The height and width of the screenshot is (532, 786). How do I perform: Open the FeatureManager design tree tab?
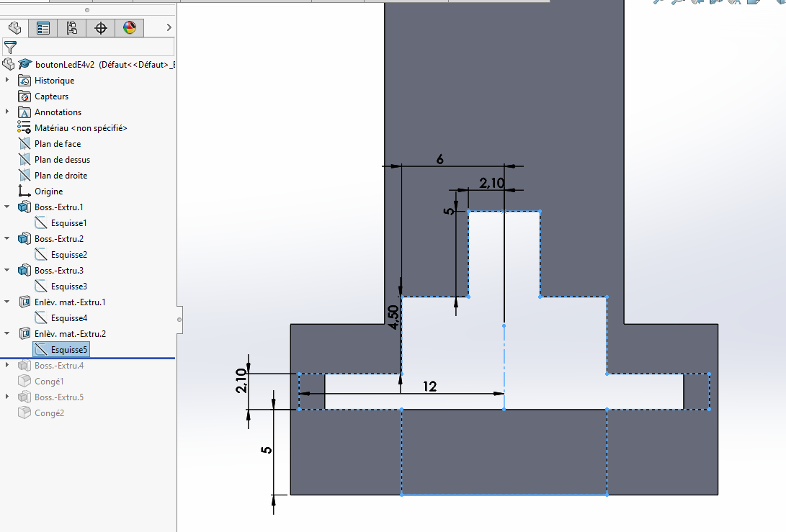click(14, 28)
